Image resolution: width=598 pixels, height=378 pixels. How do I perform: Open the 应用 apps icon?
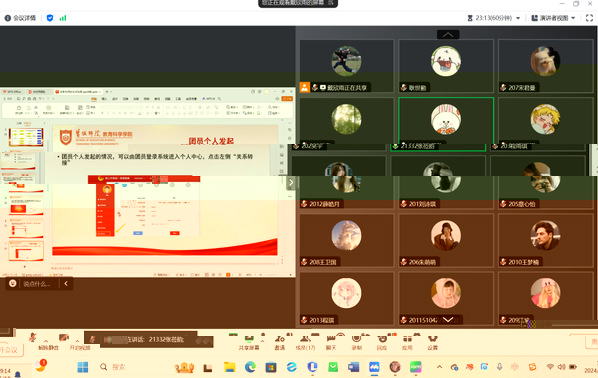(x=407, y=342)
